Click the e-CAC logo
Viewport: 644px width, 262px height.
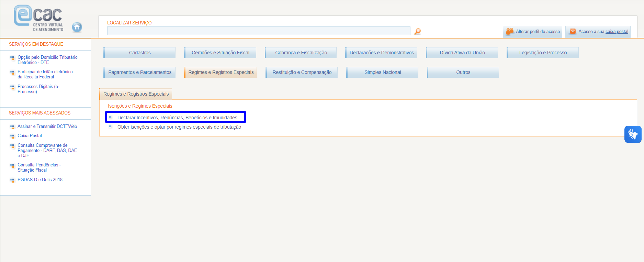point(38,18)
